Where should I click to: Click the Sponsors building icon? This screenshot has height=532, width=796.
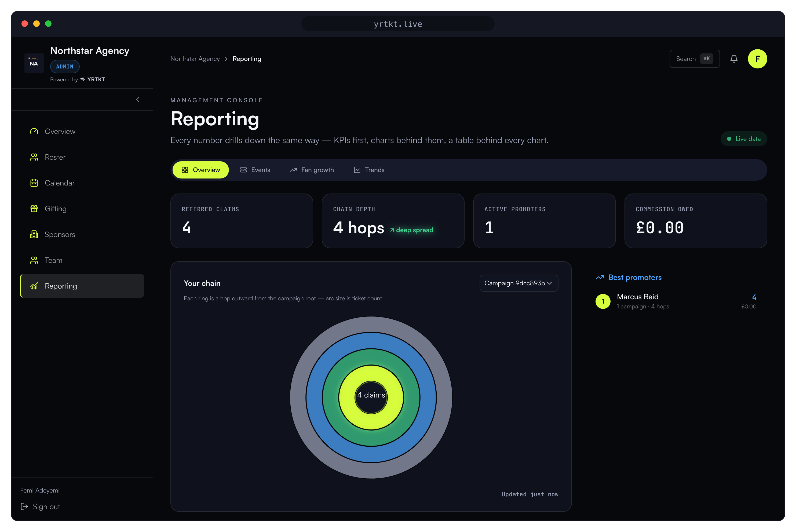coord(34,234)
